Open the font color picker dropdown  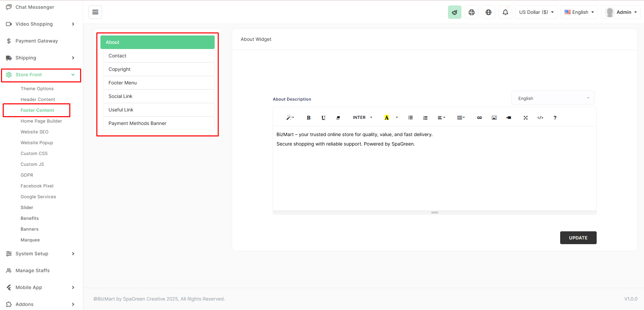point(397,118)
